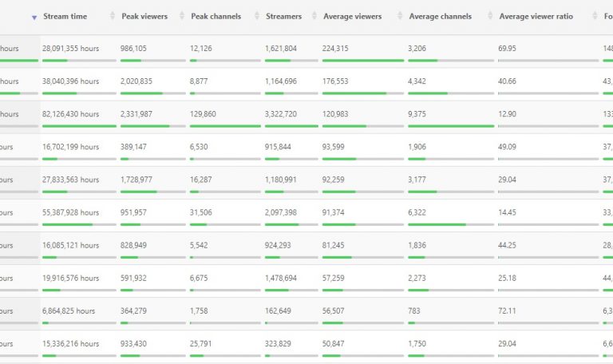Sort the table by the Stream time header label
Screen dimensions: 613x364
point(65,17)
